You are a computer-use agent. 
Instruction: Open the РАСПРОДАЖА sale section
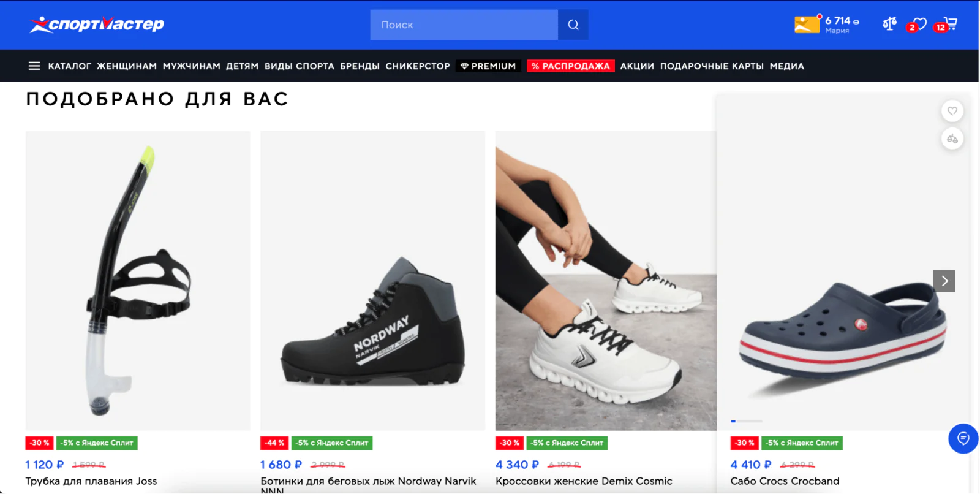570,66
